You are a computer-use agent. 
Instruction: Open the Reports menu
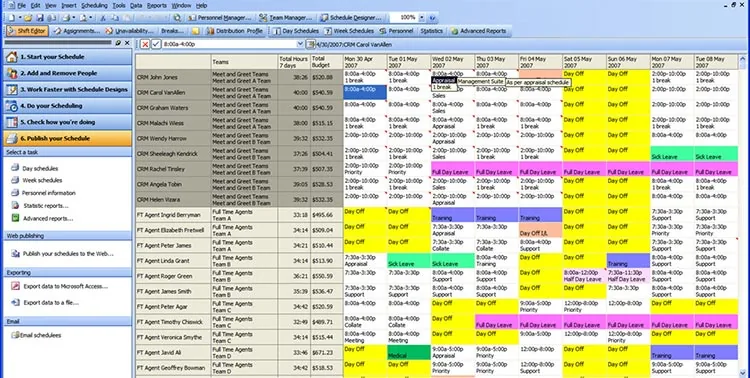click(156, 5)
